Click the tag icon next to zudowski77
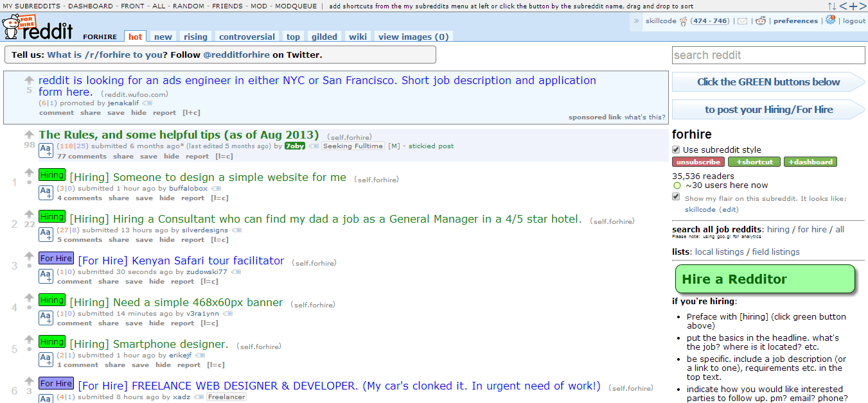Image resolution: width=868 pixels, height=403 pixels. 236,272
